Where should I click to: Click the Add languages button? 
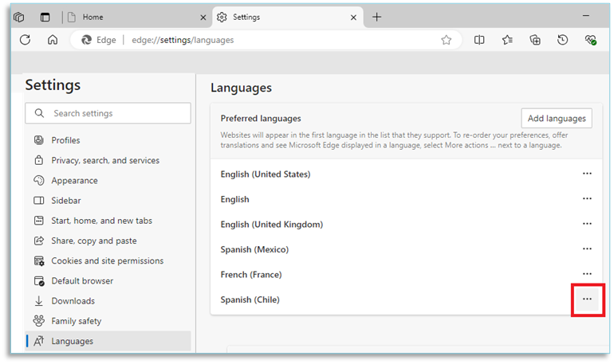coord(557,119)
